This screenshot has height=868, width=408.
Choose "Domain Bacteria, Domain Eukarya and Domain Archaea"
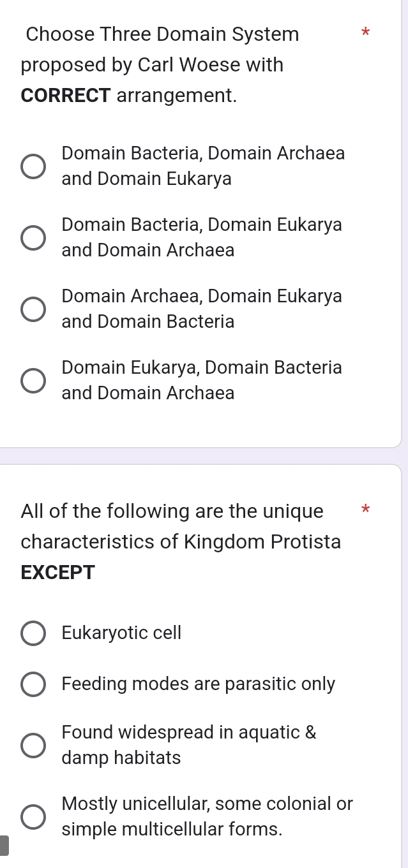click(x=31, y=237)
